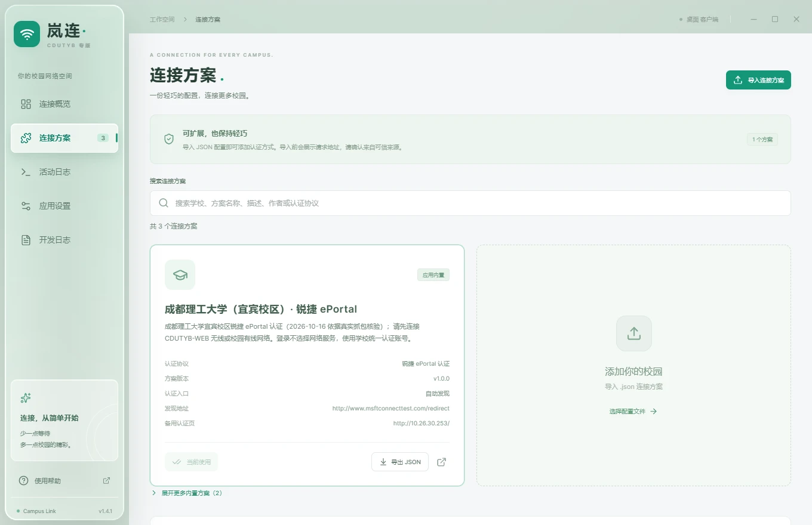Click the sparkle icon in tip card
Viewport: 812px width, 525px height.
pos(26,398)
